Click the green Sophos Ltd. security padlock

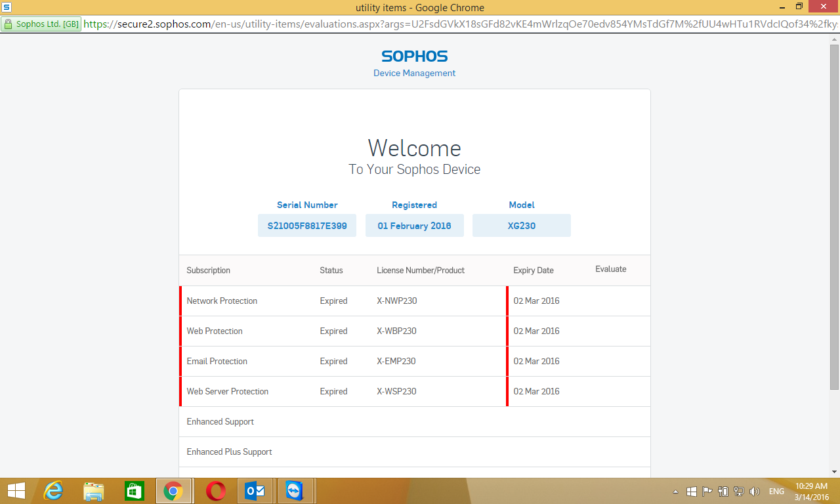41,24
